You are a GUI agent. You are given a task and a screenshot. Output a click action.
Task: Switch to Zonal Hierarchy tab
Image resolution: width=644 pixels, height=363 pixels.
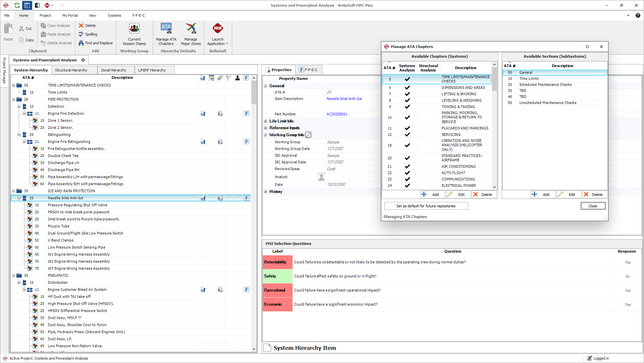pyautogui.click(x=114, y=70)
